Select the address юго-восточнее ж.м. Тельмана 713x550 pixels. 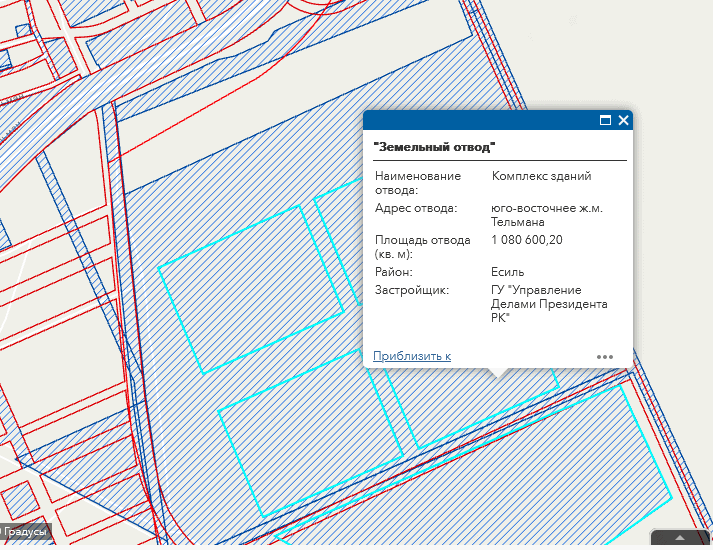547,215
